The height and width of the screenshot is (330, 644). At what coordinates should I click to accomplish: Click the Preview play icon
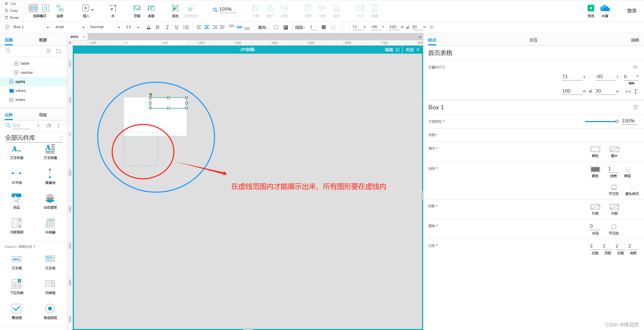[591, 8]
